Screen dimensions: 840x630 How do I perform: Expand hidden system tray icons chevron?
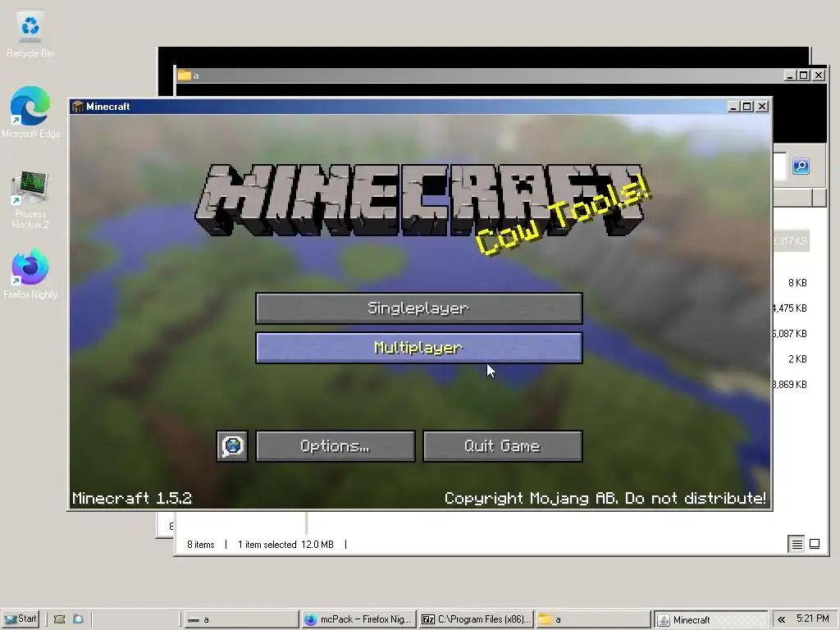(x=782, y=619)
